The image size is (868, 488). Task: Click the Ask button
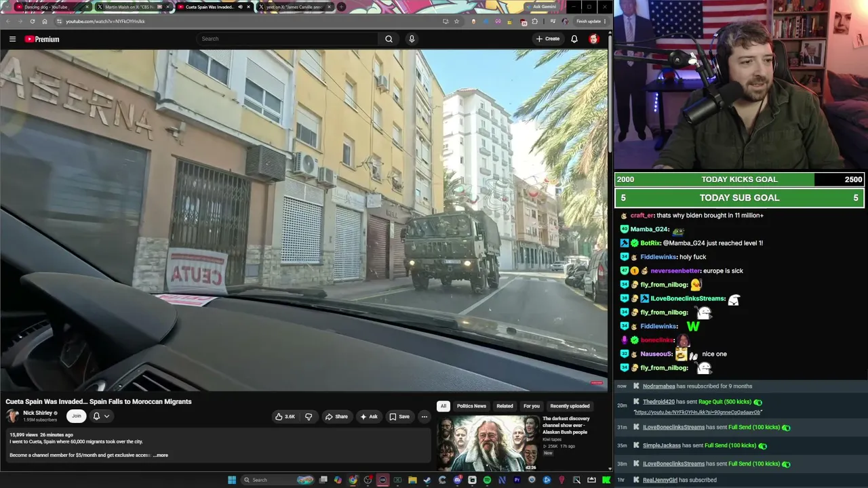click(x=368, y=416)
